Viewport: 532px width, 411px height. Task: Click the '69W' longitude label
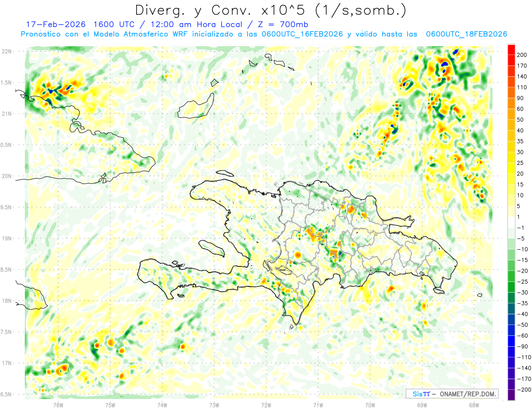(x=422, y=405)
